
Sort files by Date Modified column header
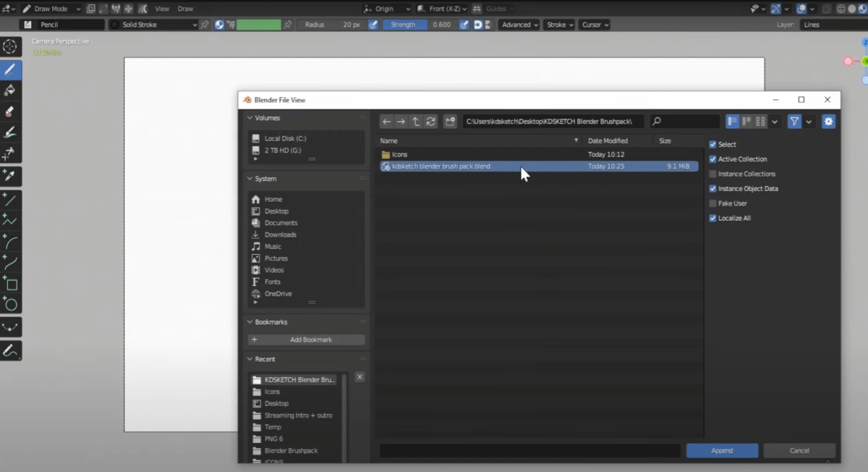(618, 140)
